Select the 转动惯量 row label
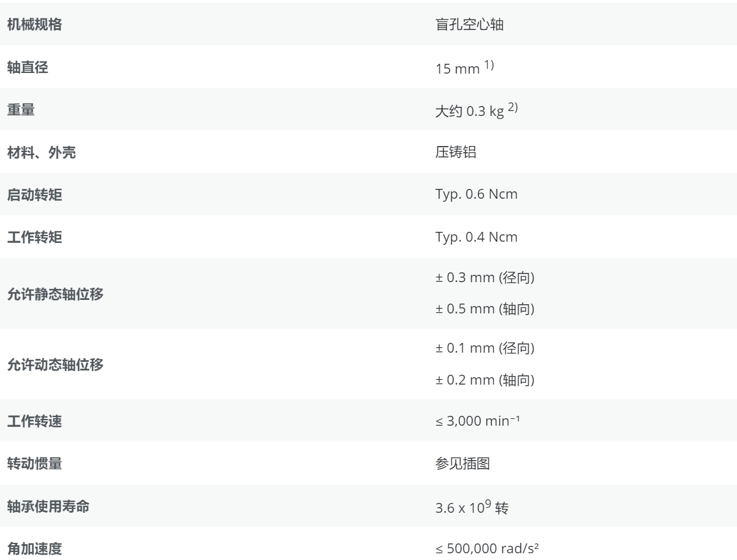 (x=34, y=464)
